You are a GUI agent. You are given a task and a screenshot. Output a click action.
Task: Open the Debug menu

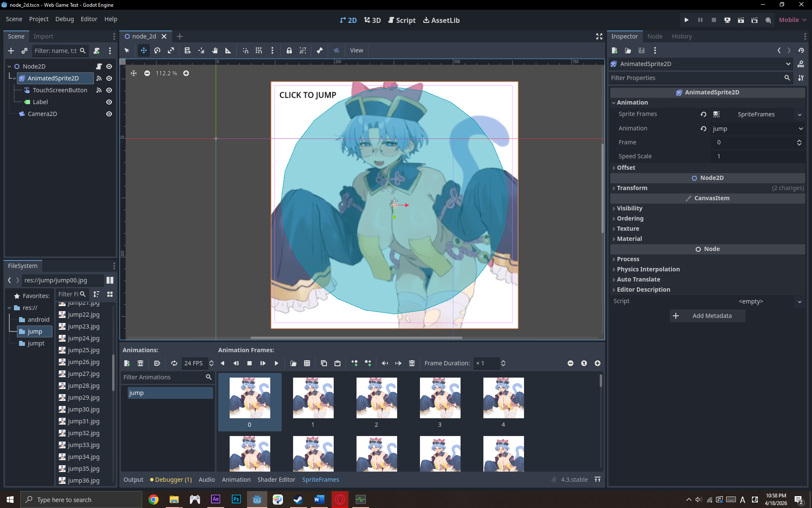(64, 19)
